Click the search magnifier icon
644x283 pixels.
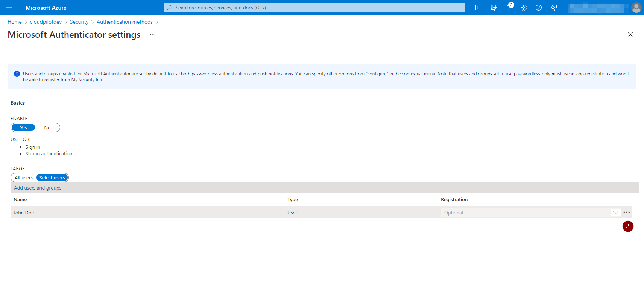click(170, 8)
